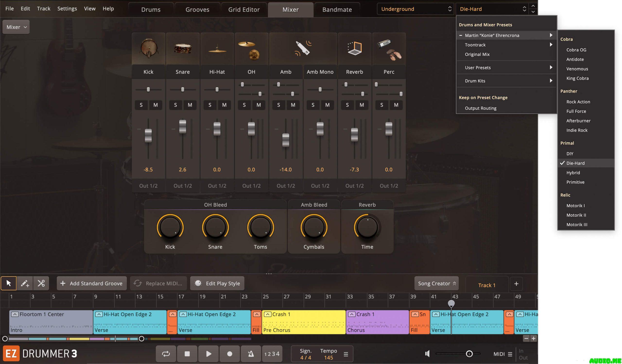Start playback with the play button
The width and height of the screenshot is (622, 364).
tap(208, 354)
